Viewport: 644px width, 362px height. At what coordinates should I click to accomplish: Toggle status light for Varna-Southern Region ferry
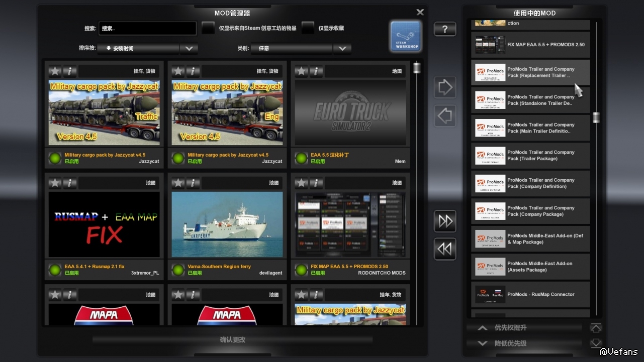[178, 270]
